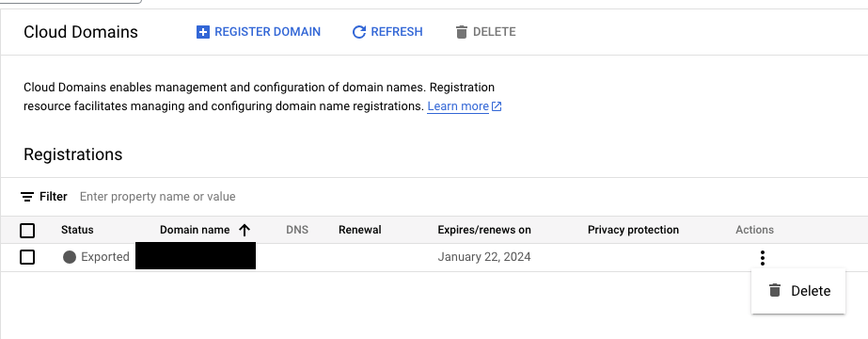868x339 pixels.
Task: Sort by Privacy protection column header
Action: coord(633,230)
